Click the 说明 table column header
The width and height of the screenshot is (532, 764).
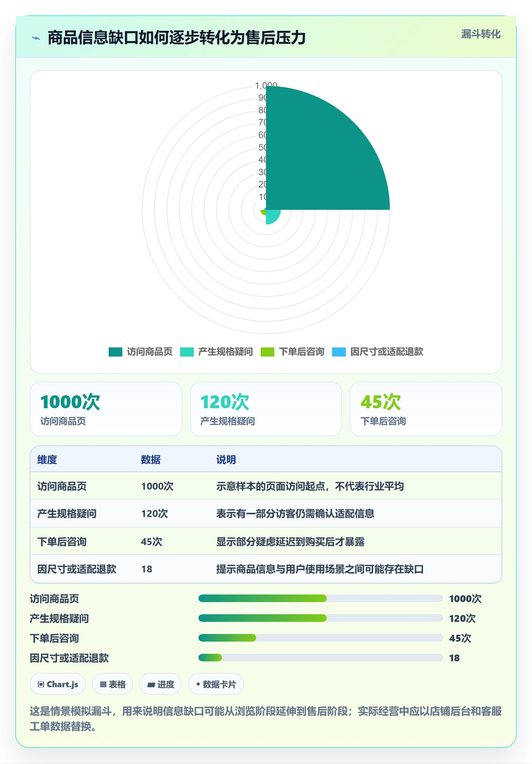pos(226,460)
